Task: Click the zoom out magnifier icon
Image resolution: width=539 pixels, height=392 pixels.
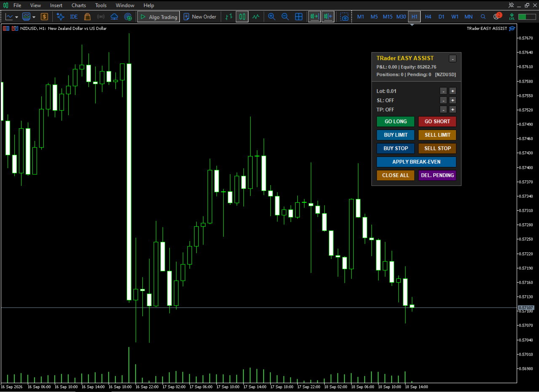Action: 285,17
